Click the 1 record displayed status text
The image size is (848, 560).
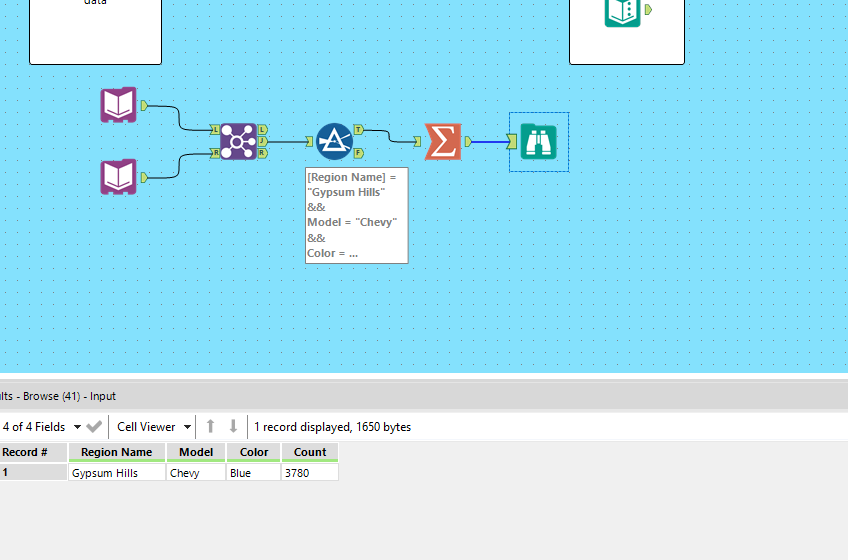[333, 427]
